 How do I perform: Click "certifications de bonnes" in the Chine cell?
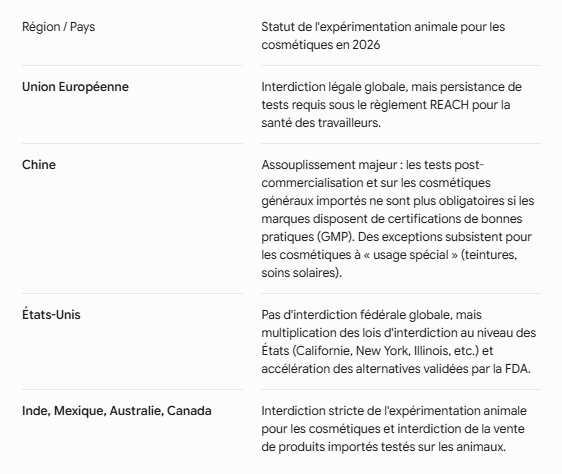455,219
